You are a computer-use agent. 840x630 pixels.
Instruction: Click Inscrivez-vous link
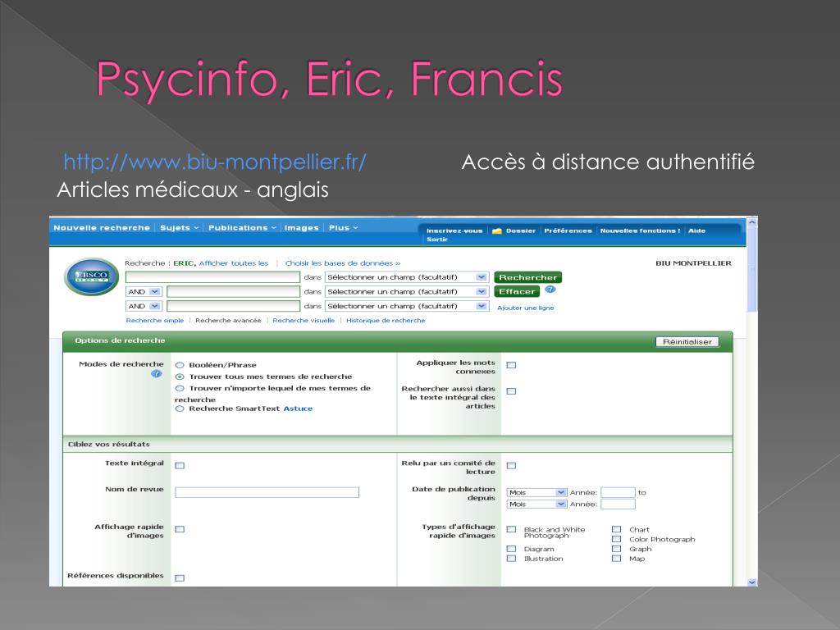[x=454, y=231]
